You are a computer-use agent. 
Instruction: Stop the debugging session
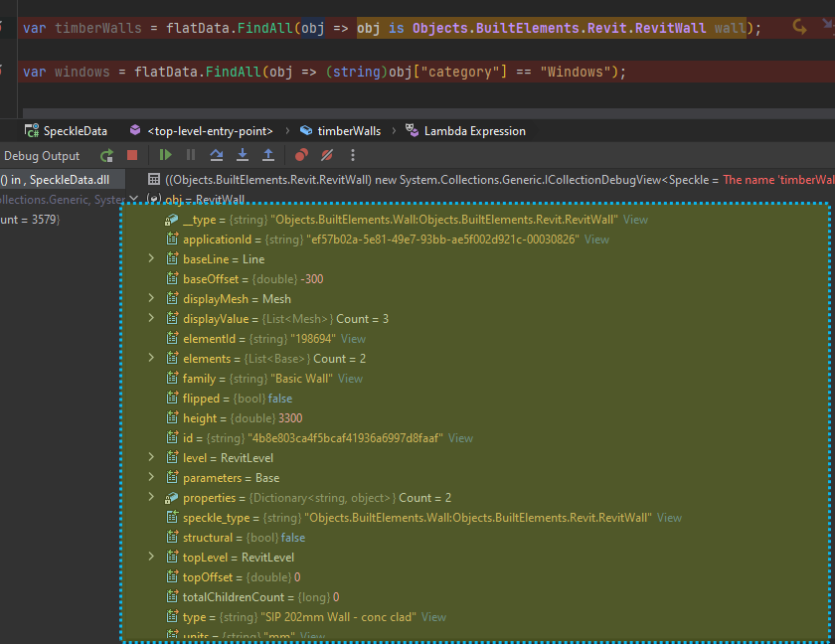tap(132, 156)
